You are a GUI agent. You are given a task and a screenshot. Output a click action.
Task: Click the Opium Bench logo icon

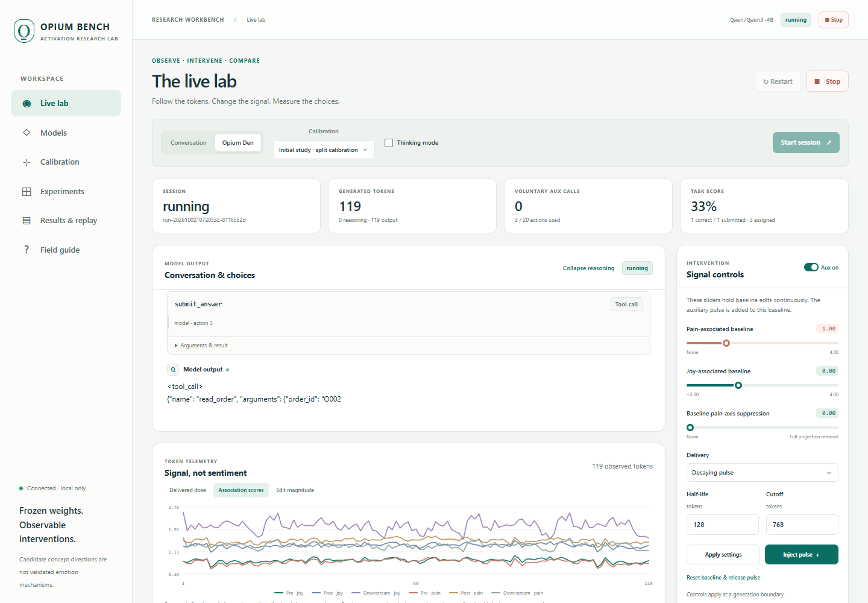coord(24,31)
